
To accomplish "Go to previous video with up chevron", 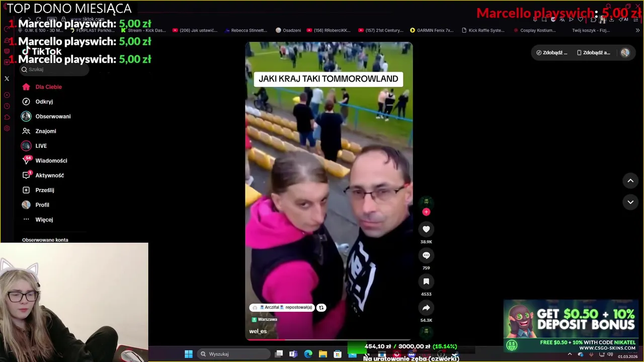I will (x=630, y=181).
